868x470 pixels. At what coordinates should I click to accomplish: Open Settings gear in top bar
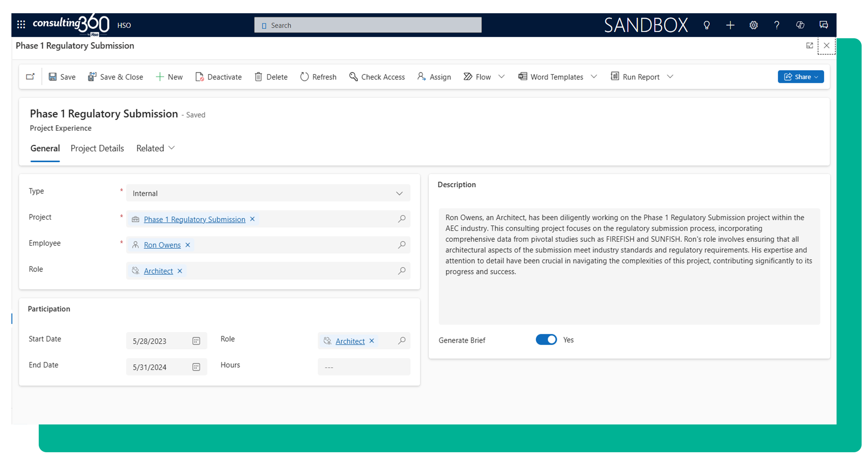(x=753, y=25)
